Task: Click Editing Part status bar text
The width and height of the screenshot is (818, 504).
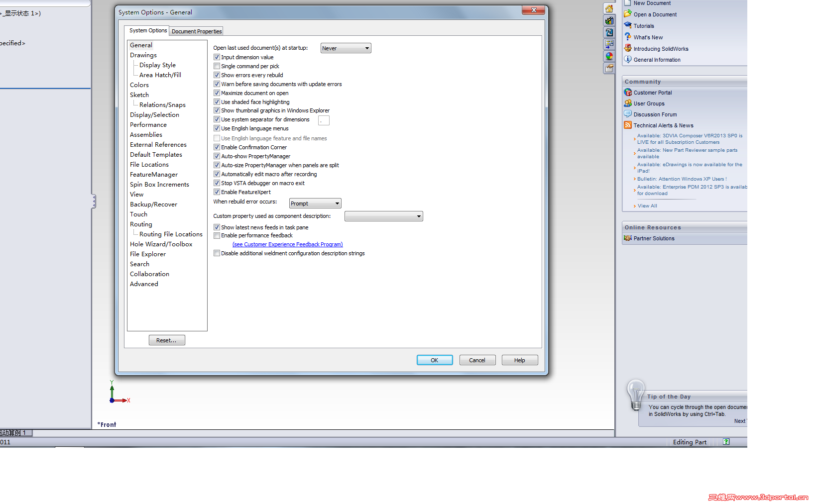Action: coord(690,442)
